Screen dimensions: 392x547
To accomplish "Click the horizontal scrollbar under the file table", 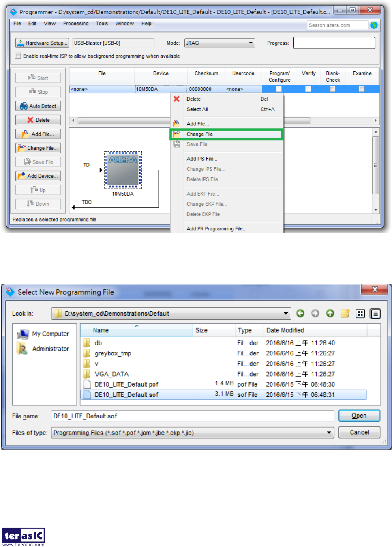I will pos(193,121).
